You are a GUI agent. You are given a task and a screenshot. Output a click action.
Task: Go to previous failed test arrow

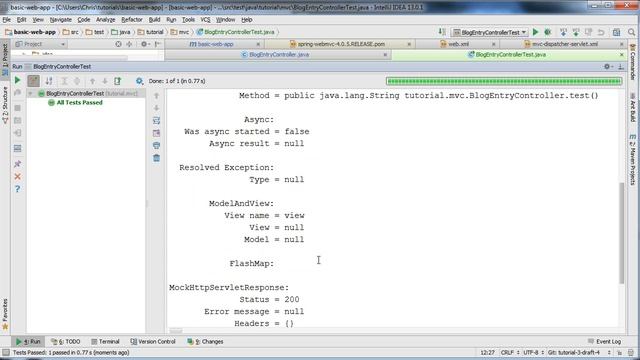92,81
